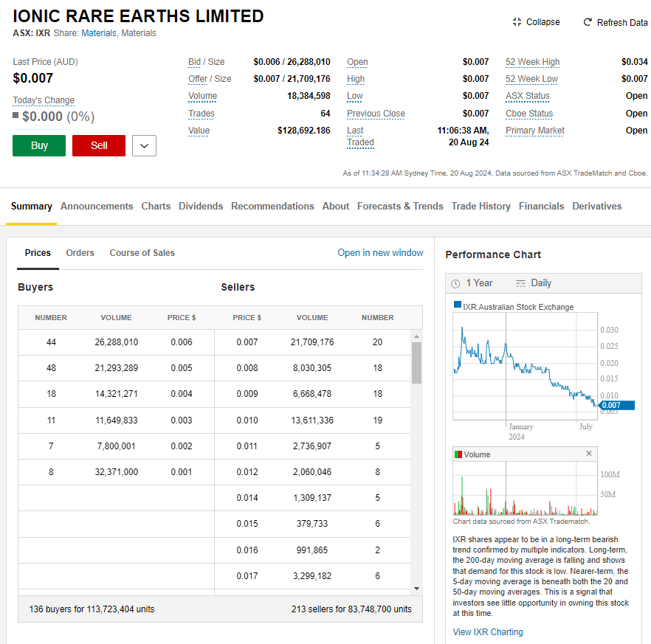651x644 pixels.
Task: Click the Today's Change label
Action: point(44,100)
